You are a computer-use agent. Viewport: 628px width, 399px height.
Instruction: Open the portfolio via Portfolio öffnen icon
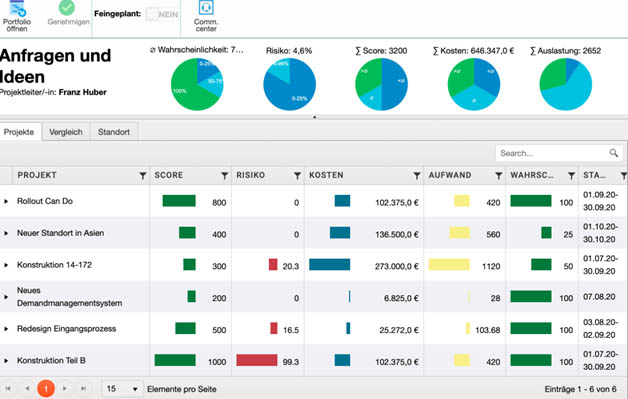17,8
